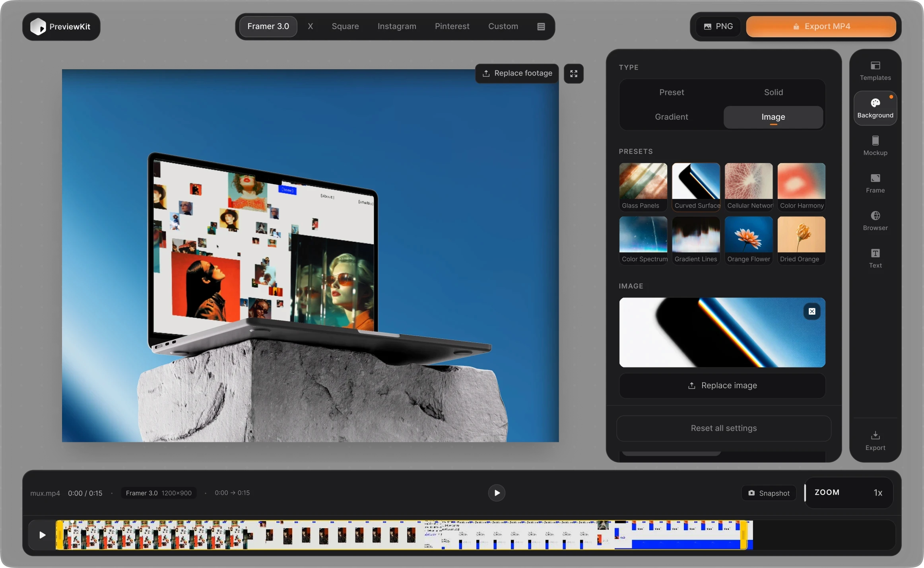Click the mux.mp4 file name
The width and height of the screenshot is (924, 568).
coord(45,493)
